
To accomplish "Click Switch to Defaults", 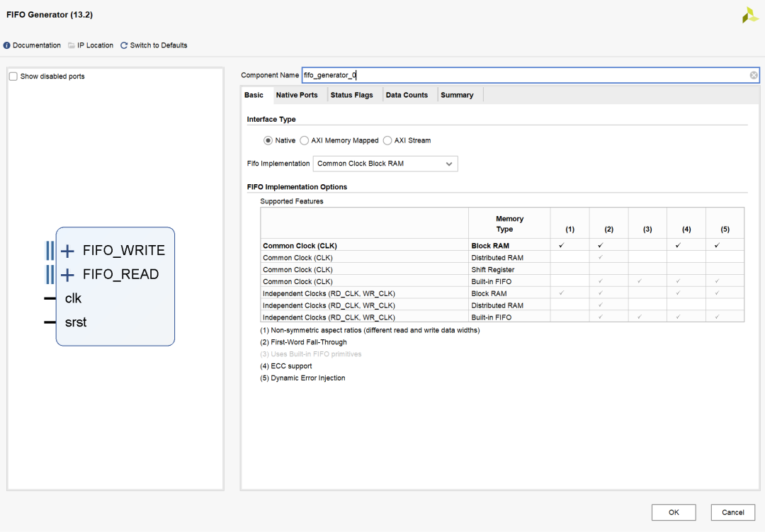I will (159, 45).
